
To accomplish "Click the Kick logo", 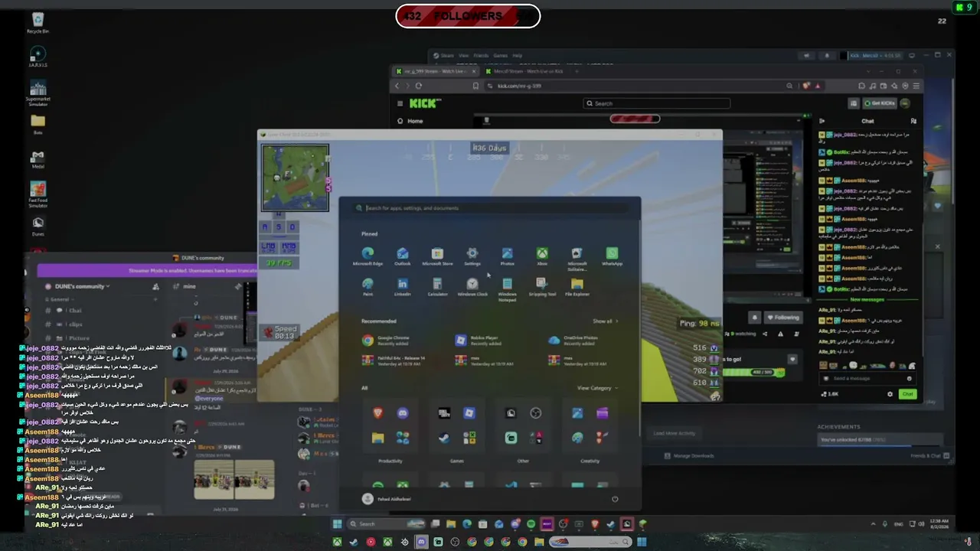I will point(426,103).
